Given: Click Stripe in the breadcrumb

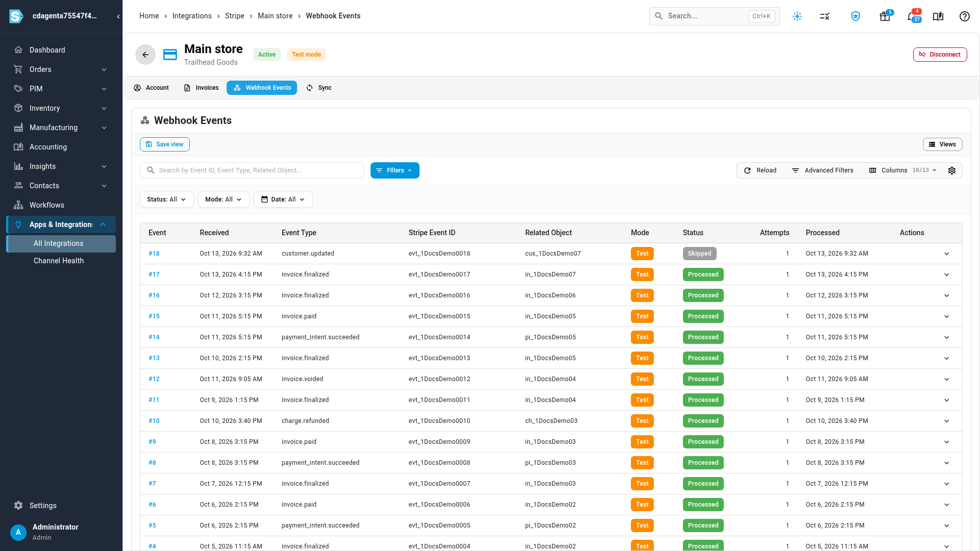Looking at the screenshot, I should pos(234,16).
